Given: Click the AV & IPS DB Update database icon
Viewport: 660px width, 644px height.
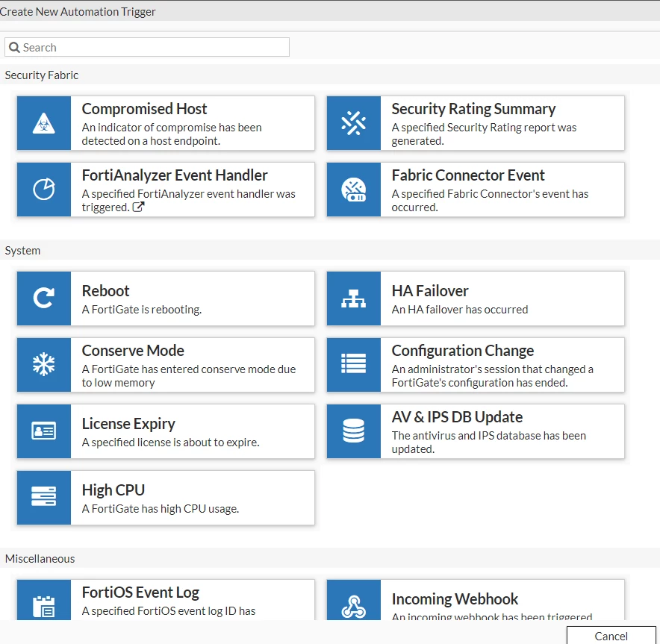Looking at the screenshot, I should point(354,431).
